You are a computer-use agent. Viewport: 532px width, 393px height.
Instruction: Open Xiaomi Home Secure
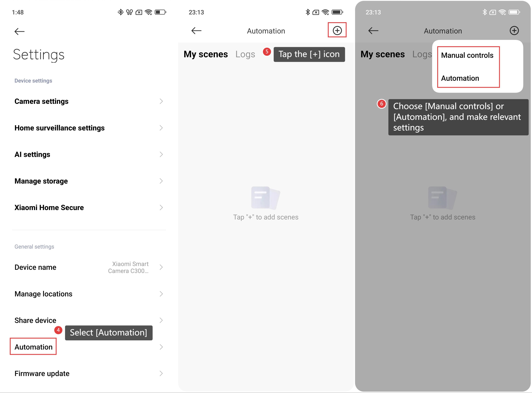coord(49,208)
